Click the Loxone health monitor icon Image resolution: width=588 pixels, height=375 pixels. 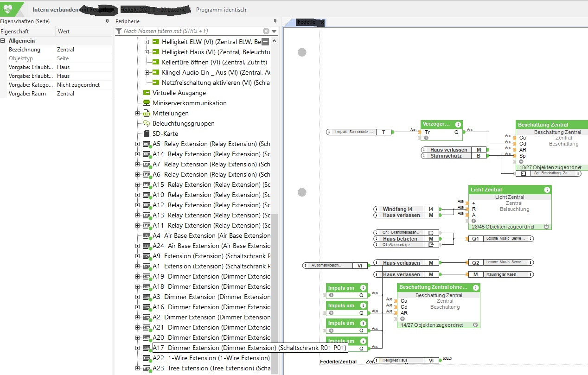[x=10, y=9]
